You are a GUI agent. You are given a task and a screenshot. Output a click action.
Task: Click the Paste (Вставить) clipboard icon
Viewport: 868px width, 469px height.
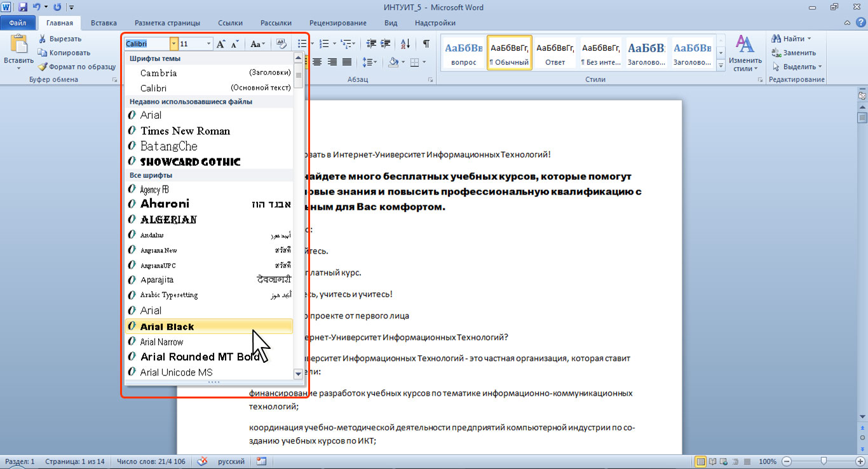click(18, 45)
